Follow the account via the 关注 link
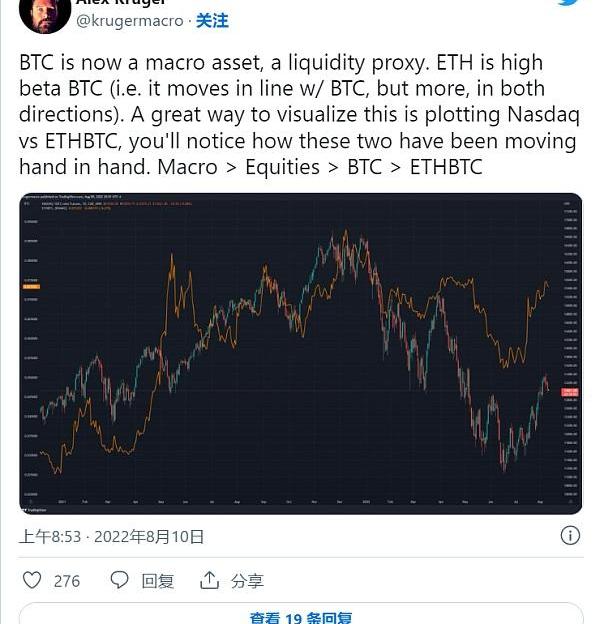Screen dimensions: 600x624 point(212,21)
